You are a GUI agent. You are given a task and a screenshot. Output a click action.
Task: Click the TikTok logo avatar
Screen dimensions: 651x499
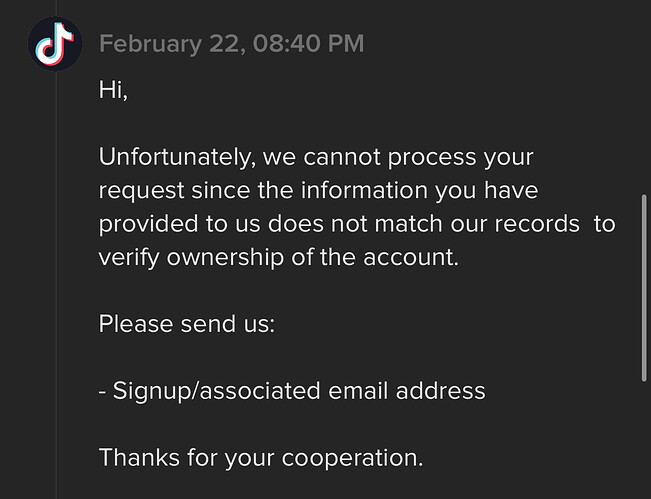(55, 44)
